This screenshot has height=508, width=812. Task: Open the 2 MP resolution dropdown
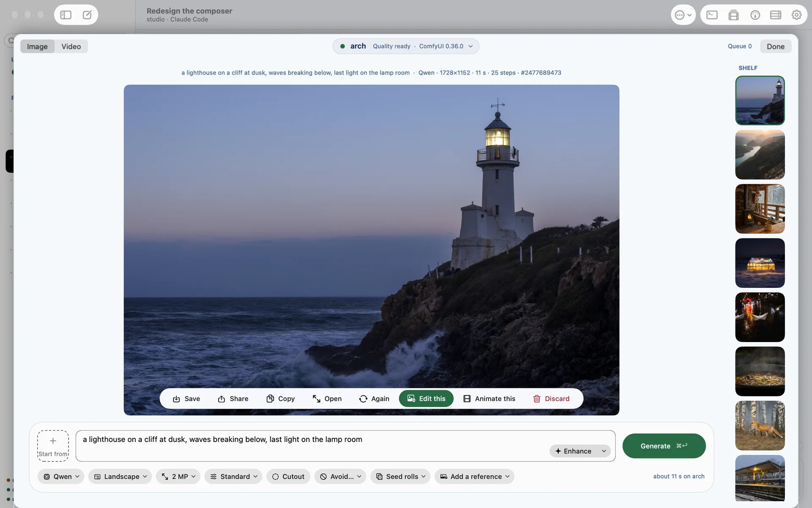(x=178, y=477)
